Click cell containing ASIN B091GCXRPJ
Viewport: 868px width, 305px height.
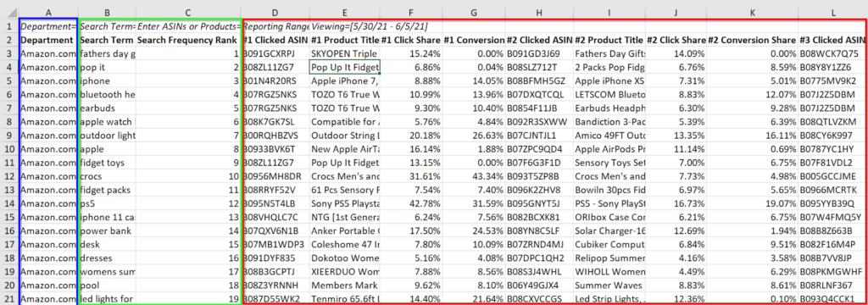[x=275, y=53]
